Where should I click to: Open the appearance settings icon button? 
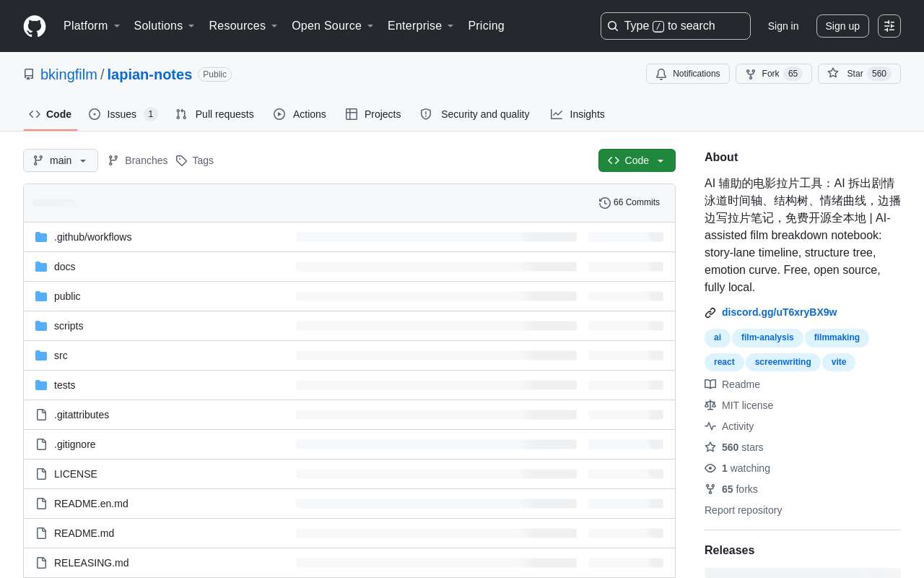889,26
